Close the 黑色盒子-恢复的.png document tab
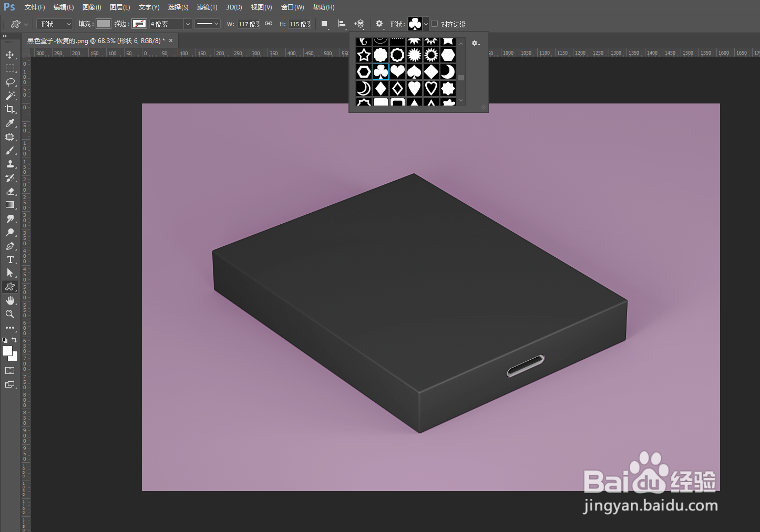Screen dimensions: 760x532 [171, 40]
